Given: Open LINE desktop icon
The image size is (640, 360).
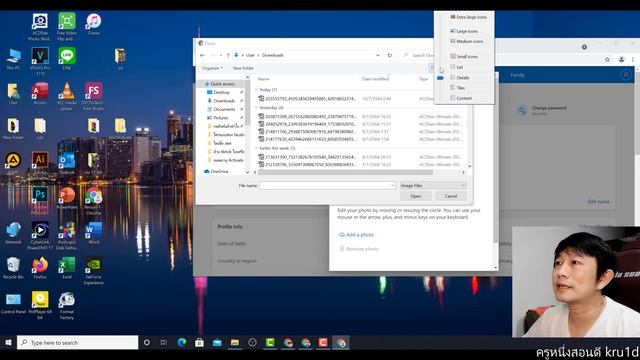Looking at the screenshot, I should pyautogui.click(x=67, y=59).
